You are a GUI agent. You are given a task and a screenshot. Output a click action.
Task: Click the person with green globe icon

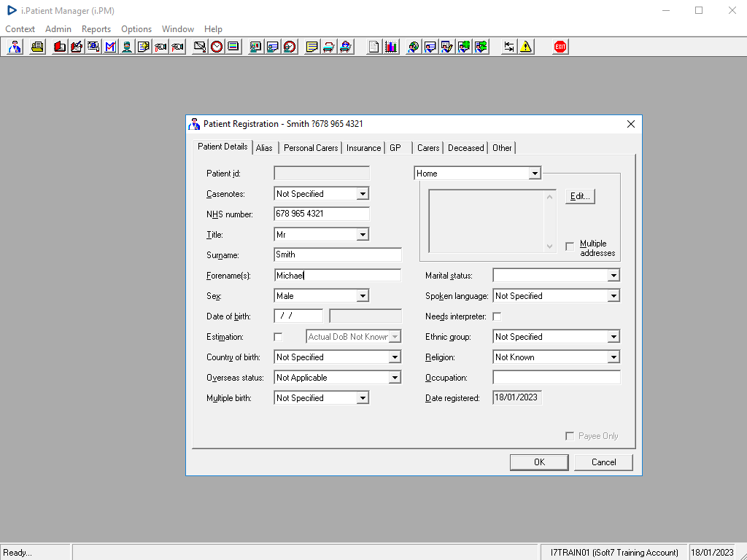coord(464,47)
